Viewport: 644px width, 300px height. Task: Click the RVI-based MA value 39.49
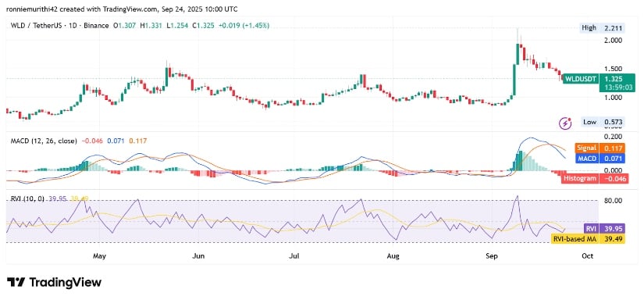click(612, 239)
